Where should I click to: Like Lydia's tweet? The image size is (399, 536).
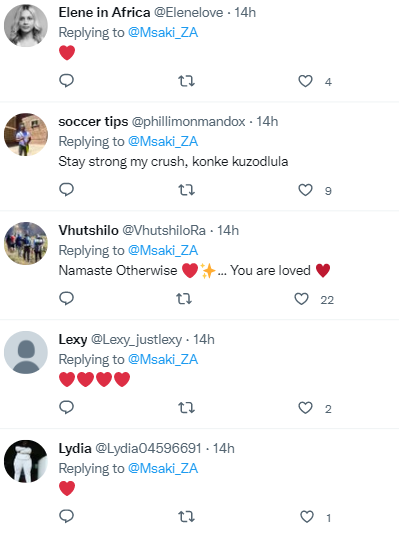307,517
